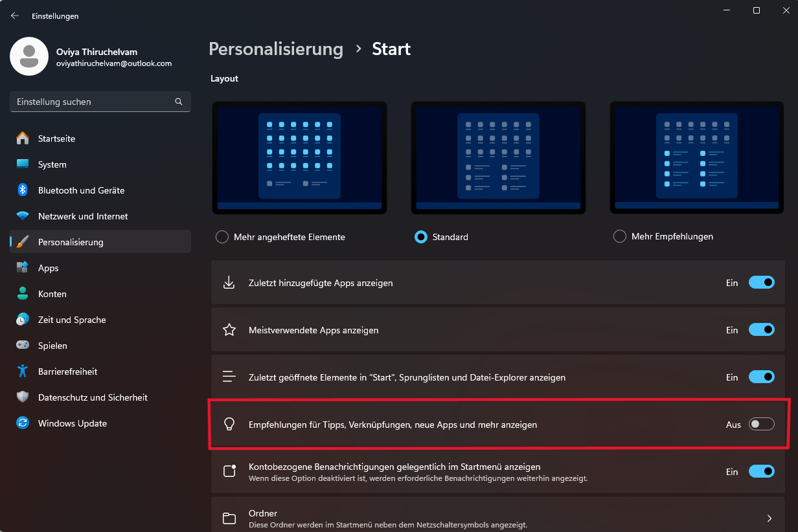Toggle the recently opened items switch

click(762, 377)
